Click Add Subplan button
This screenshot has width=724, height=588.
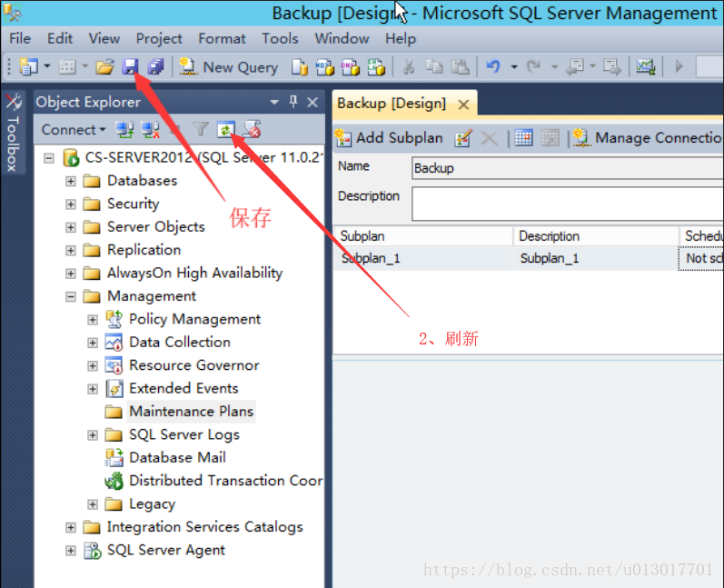(x=388, y=137)
